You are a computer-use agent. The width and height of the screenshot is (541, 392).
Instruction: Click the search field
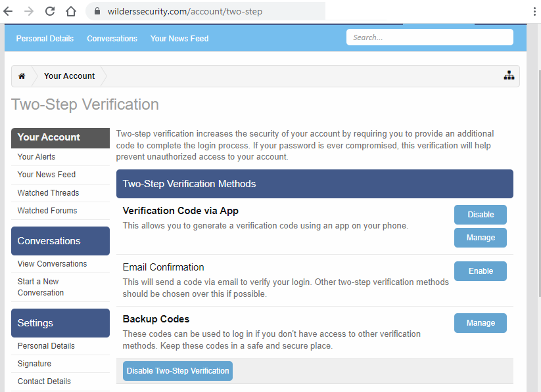[429, 37]
